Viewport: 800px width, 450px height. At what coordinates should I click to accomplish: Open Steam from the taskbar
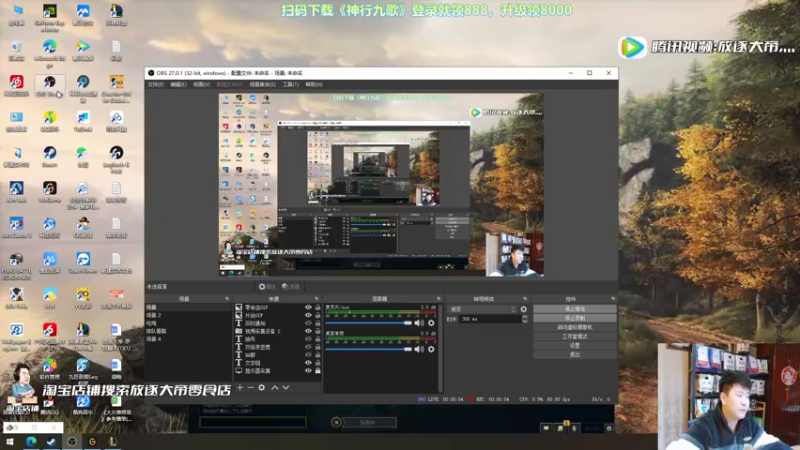[51, 442]
